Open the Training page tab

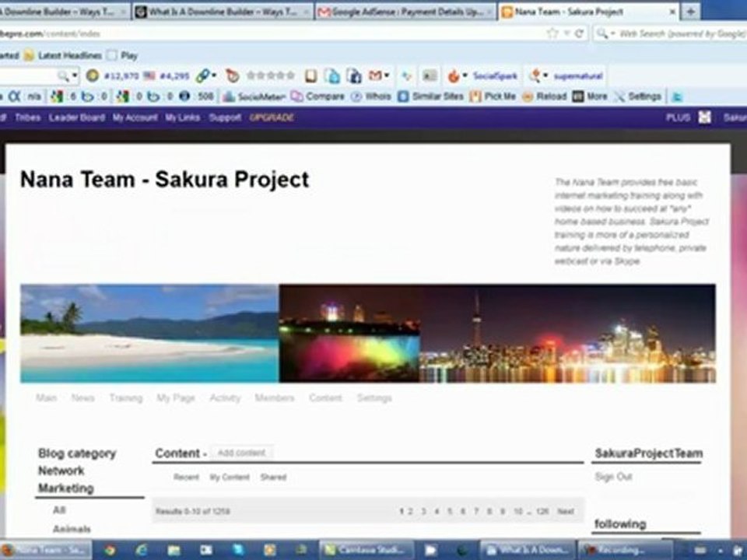pos(126,398)
